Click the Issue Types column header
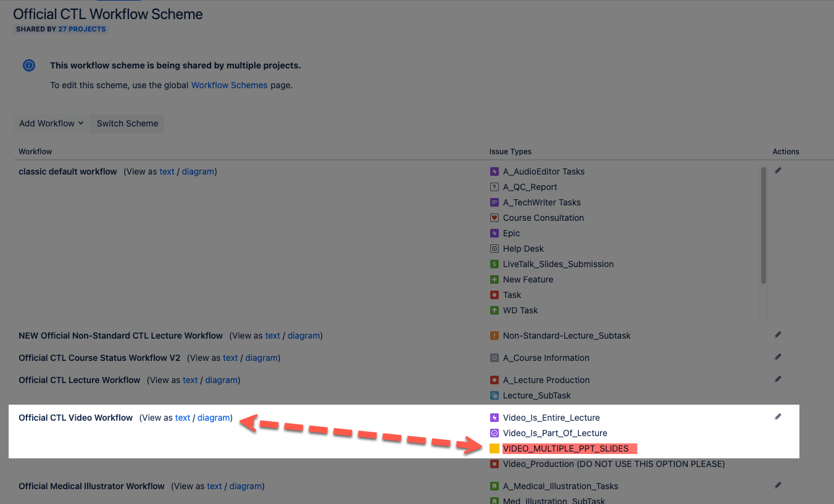 point(511,151)
